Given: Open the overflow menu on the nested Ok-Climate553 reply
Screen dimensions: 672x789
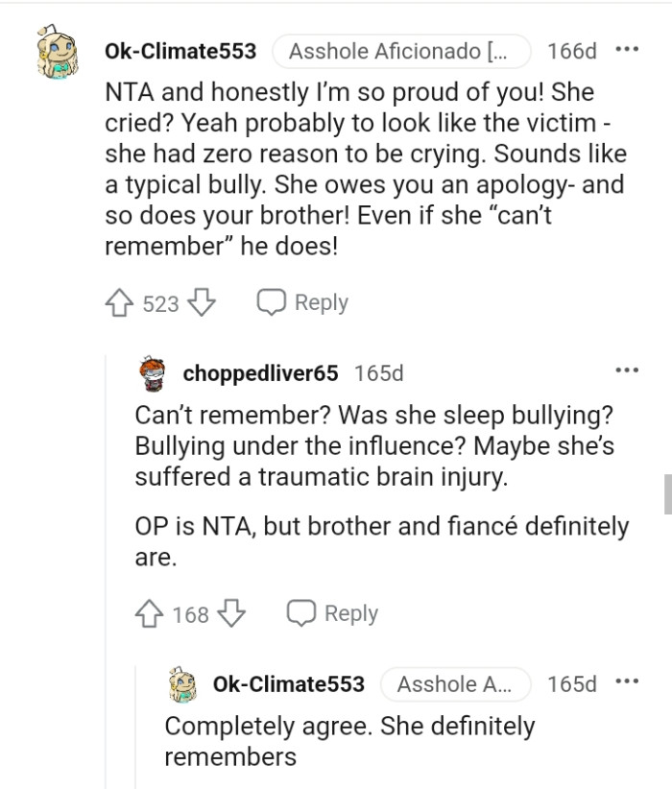Looking at the screenshot, I should [x=628, y=680].
